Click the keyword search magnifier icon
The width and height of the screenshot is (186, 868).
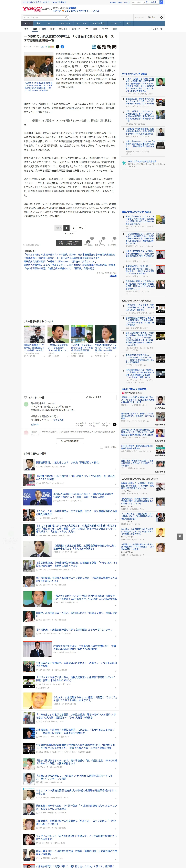(66, 17)
